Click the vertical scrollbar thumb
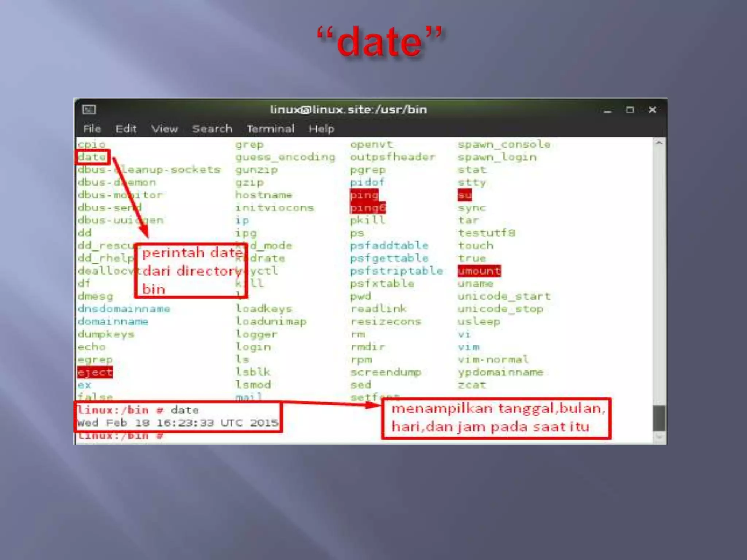 pos(659,418)
